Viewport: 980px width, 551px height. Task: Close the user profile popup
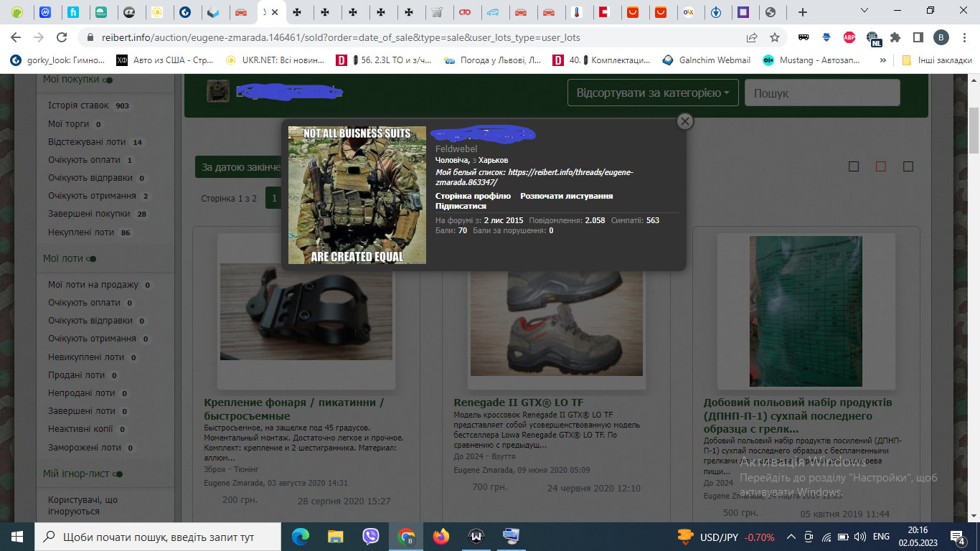(x=685, y=121)
